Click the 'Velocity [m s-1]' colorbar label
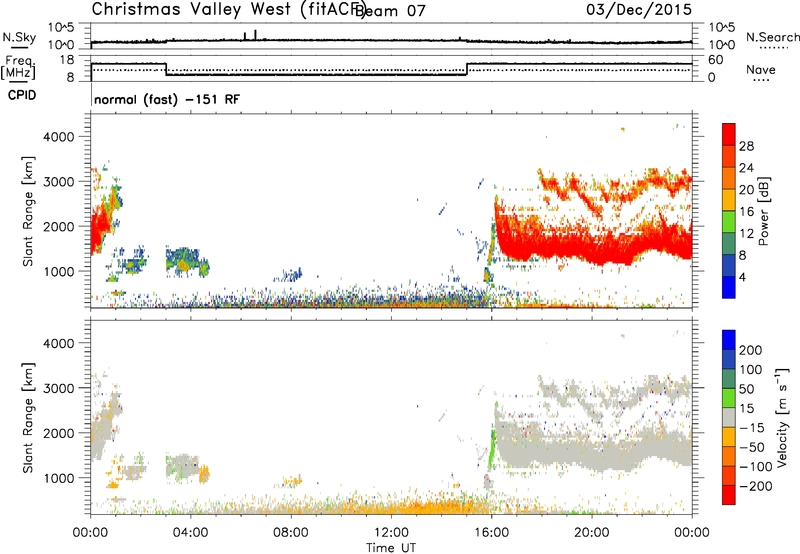Image resolution: width=800 pixels, height=554 pixels. (x=781, y=417)
